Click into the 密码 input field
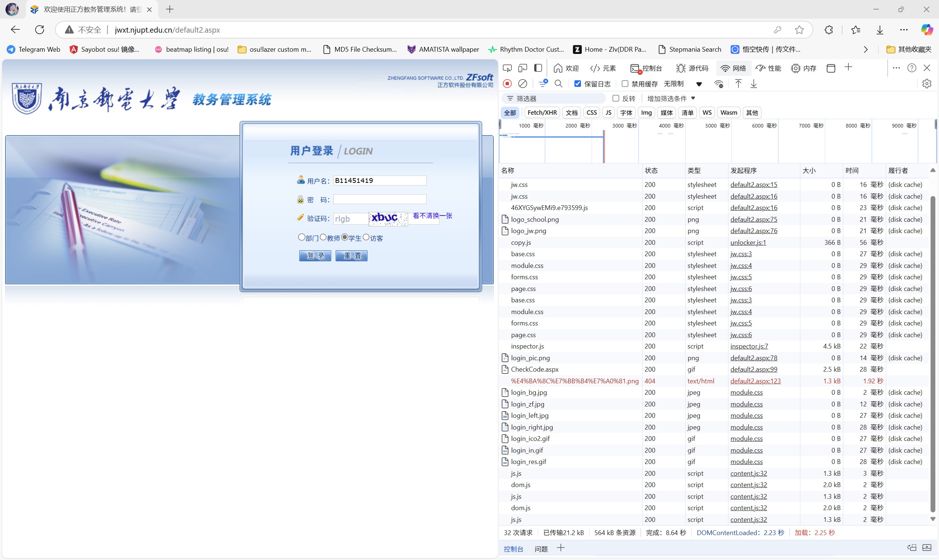This screenshot has width=939, height=560. click(x=379, y=199)
